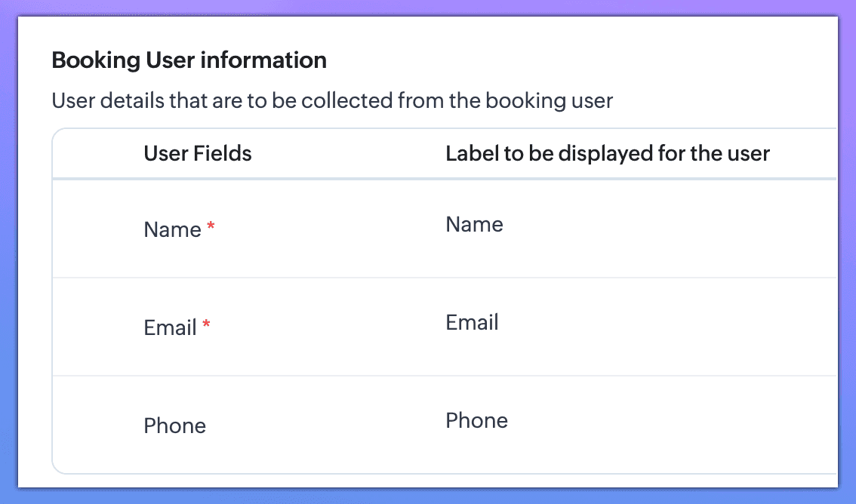Viewport: 856px width, 504px height.
Task: Click empty header space right of the label heading
Action: (x=804, y=154)
